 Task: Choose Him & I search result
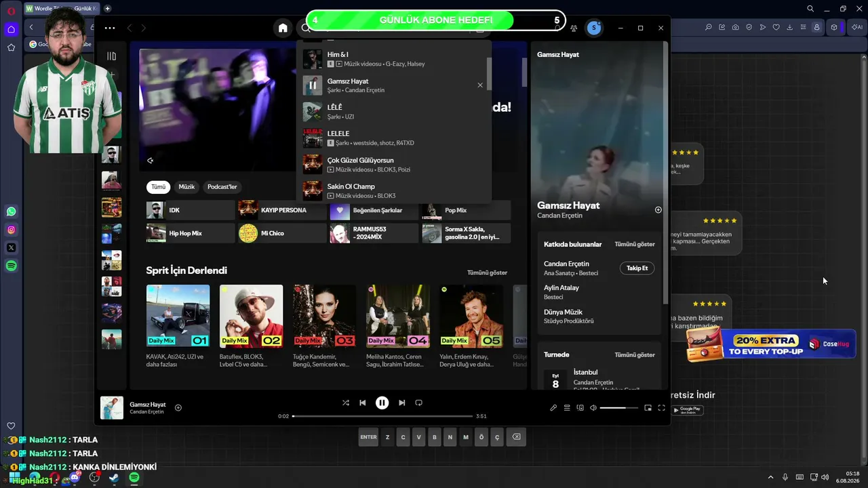point(393,59)
